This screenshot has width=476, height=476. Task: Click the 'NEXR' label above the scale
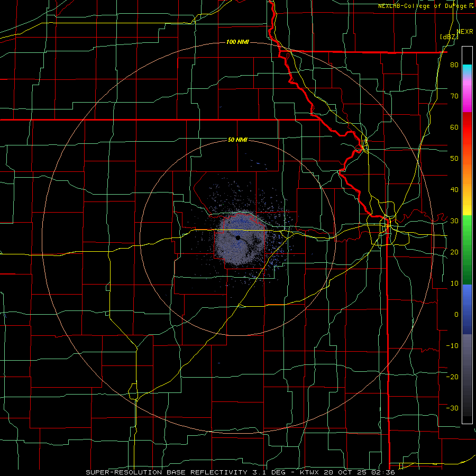(x=465, y=32)
